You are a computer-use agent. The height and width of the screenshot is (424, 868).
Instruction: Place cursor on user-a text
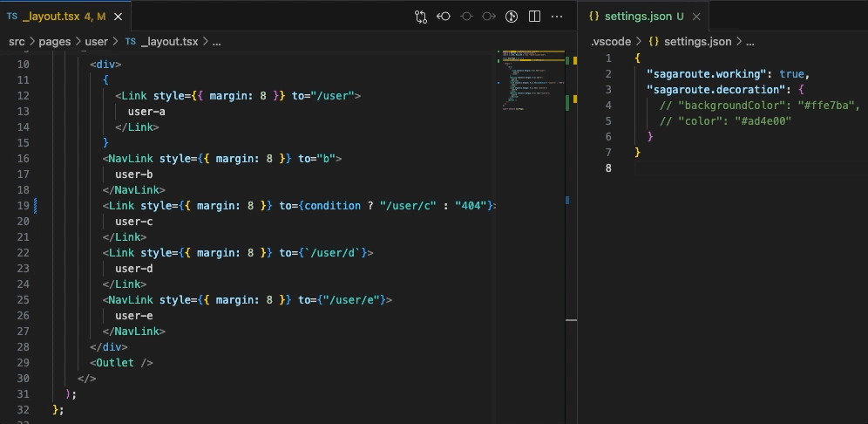click(146, 112)
